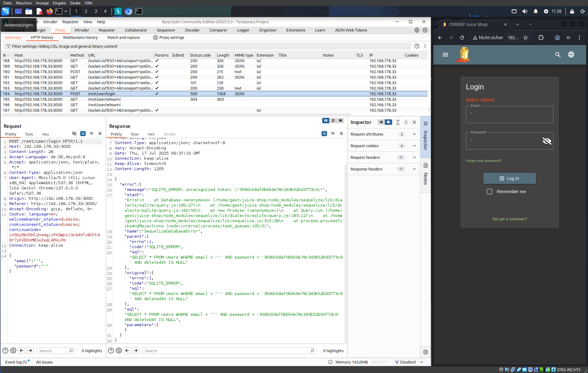The width and height of the screenshot is (588, 373).
Task: Click the language globe icon in Juice Shop
Action: 571,54
